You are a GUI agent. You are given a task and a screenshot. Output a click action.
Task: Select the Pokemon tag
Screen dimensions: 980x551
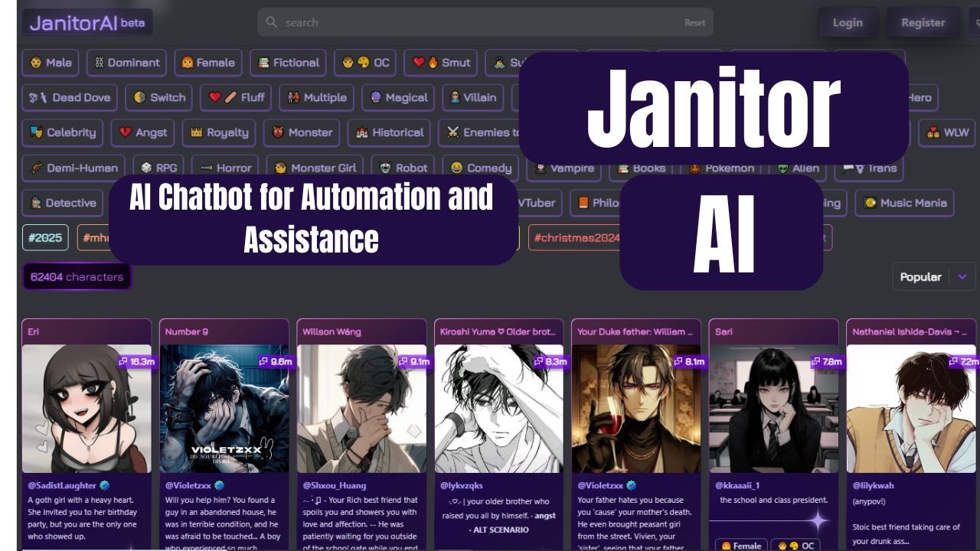click(x=720, y=168)
